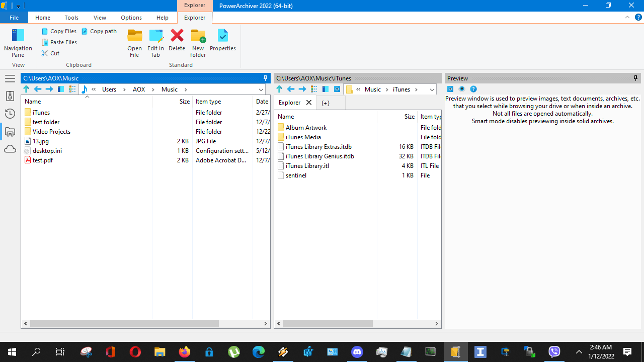The height and width of the screenshot is (362, 644).
Task: Close the Explorer tab in iTunes pane
Action: click(309, 103)
